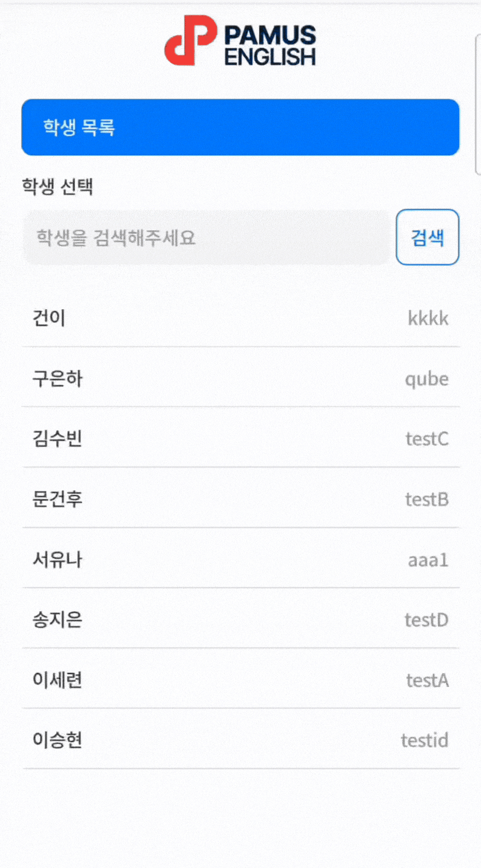Image resolution: width=481 pixels, height=868 pixels.
Task: Click the testD user ID
Action: (426, 620)
